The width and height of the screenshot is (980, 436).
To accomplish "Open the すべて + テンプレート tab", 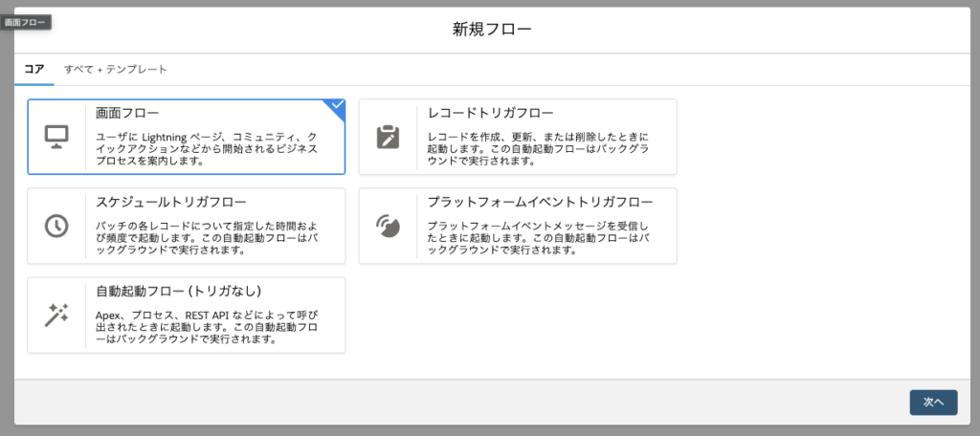I will (x=116, y=70).
